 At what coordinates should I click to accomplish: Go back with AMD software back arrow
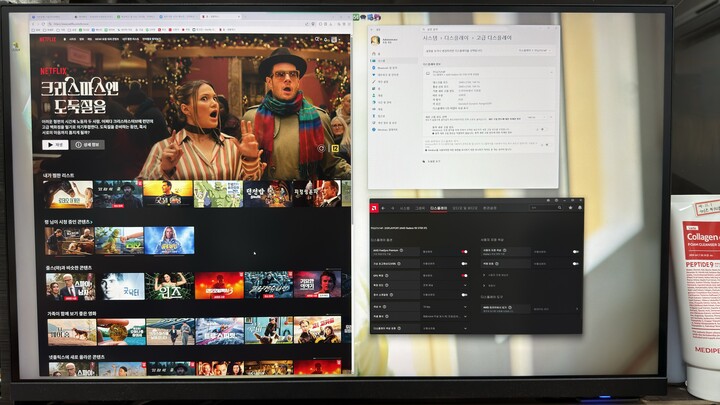(383, 208)
